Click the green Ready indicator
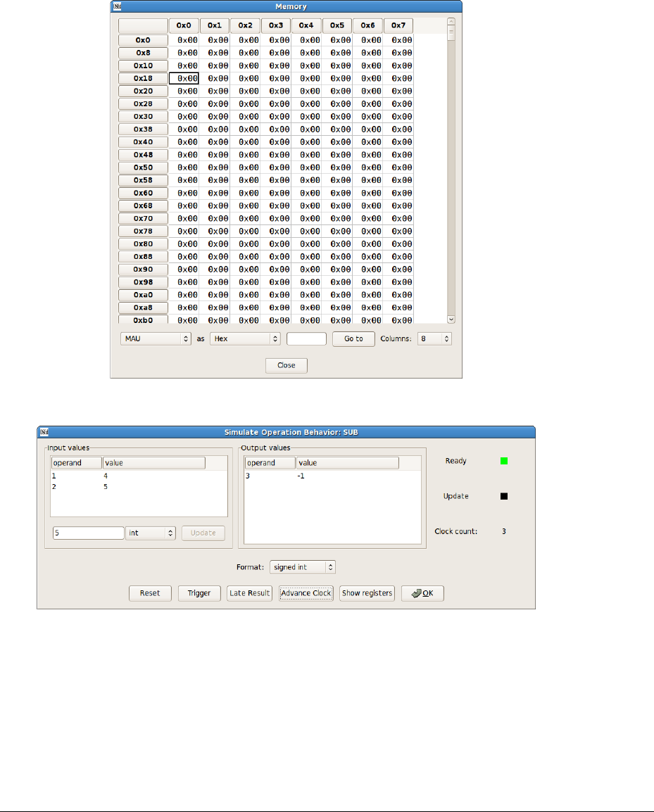The height and width of the screenshot is (812, 654). (x=504, y=461)
